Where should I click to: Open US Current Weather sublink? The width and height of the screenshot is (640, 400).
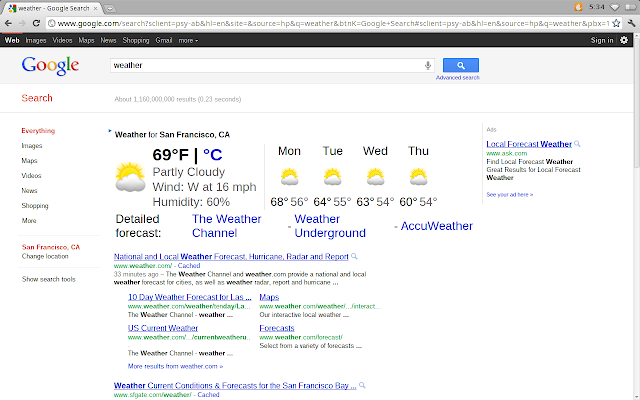point(162,328)
